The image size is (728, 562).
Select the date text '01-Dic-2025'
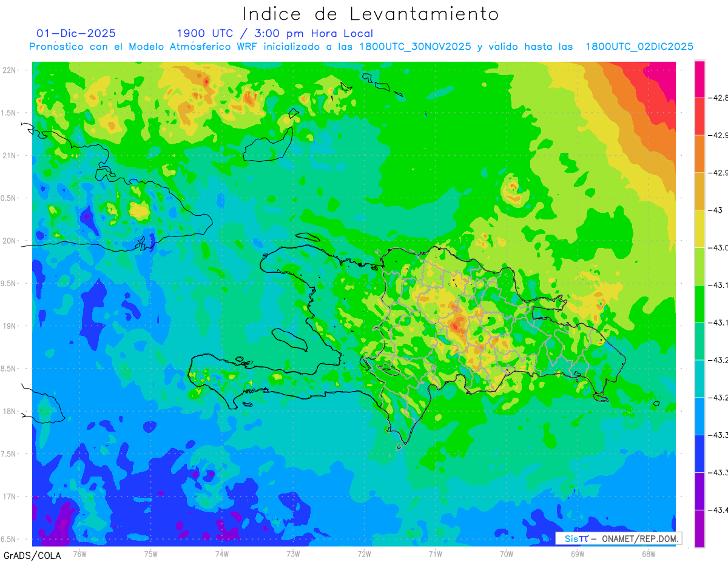point(76,33)
